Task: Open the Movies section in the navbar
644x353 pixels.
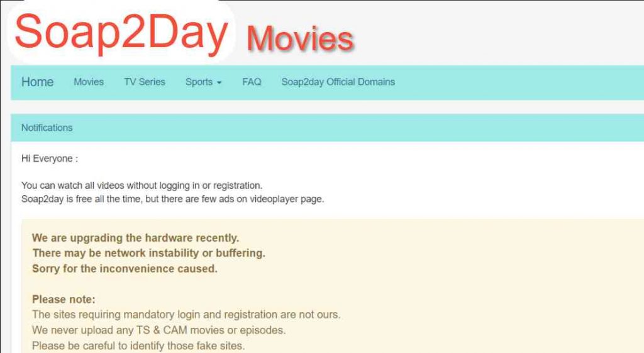Action: tap(89, 82)
